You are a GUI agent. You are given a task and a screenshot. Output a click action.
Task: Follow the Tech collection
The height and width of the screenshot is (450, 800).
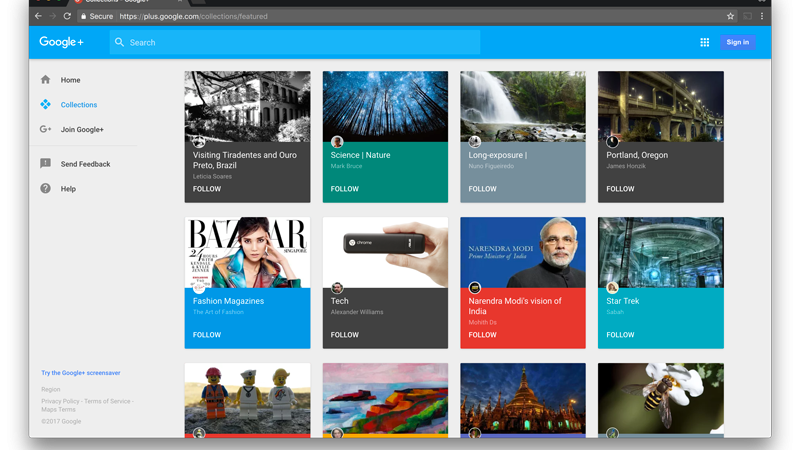[x=344, y=335]
